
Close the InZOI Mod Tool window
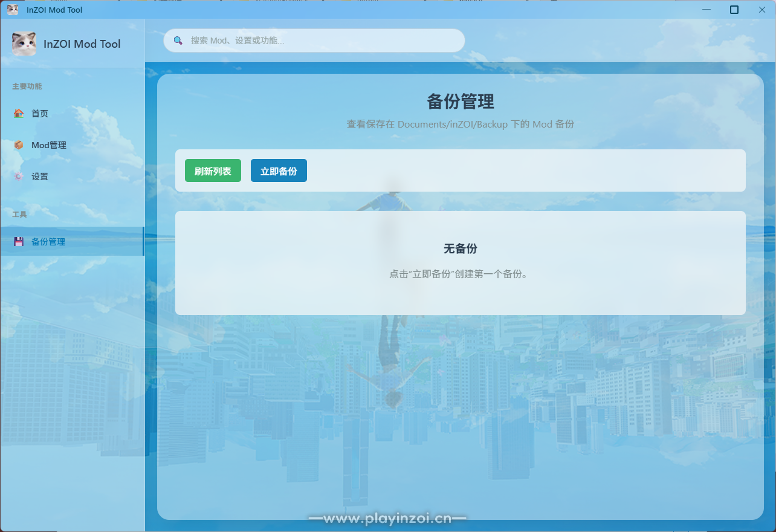tap(761, 10)
